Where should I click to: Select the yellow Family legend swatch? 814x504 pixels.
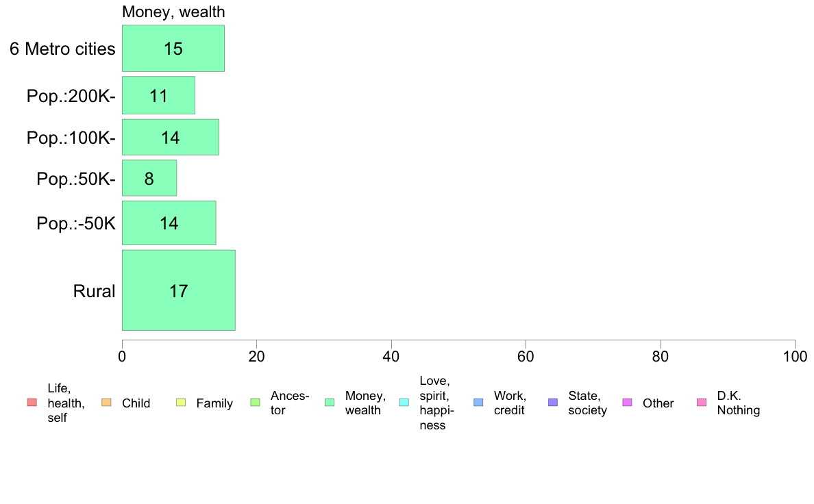pos(181,402)
